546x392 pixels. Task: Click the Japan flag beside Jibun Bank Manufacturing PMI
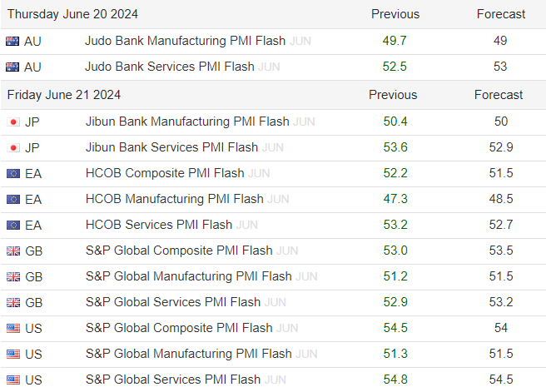[x=13, y=122]
